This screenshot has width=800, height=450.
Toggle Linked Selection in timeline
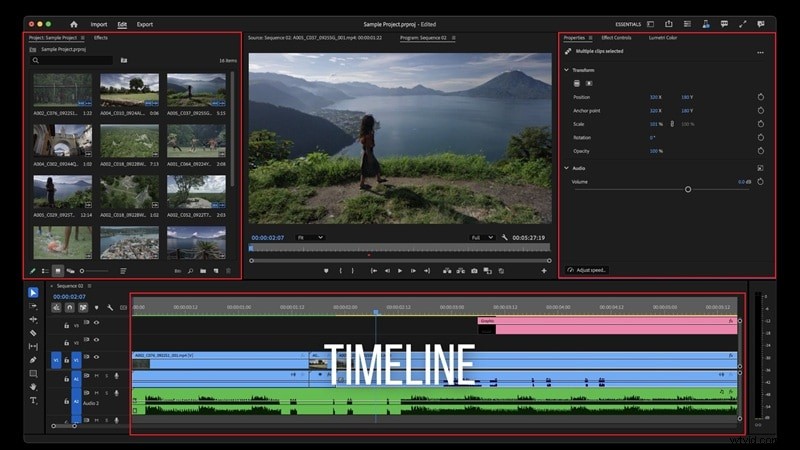83,308
